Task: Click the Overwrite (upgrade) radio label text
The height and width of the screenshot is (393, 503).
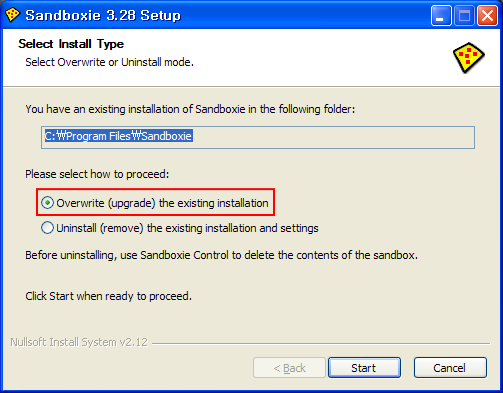Action: click(162, 203)
